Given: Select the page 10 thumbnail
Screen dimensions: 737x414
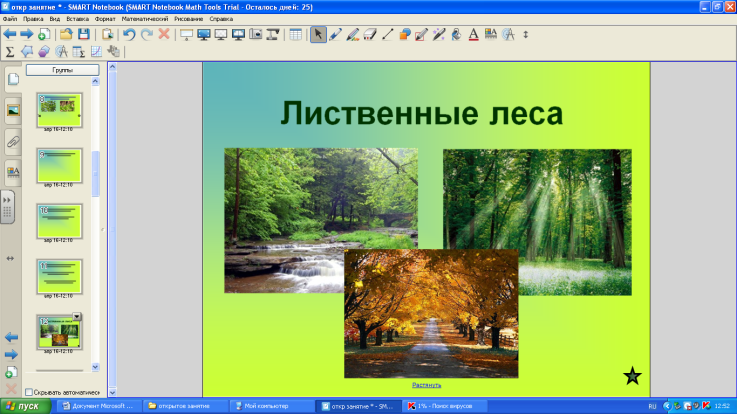Looking at the screenshot, I should [x=59, y=221].
